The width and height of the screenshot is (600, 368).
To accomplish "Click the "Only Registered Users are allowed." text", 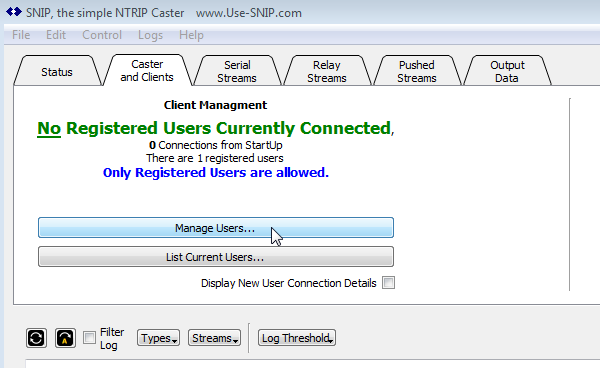I will coord(216,173).
